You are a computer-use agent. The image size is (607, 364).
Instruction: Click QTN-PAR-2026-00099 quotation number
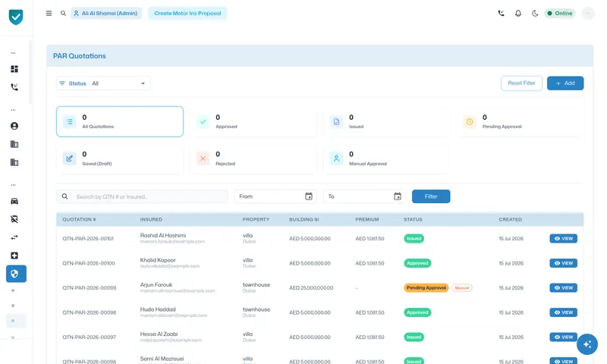point(89,288)
